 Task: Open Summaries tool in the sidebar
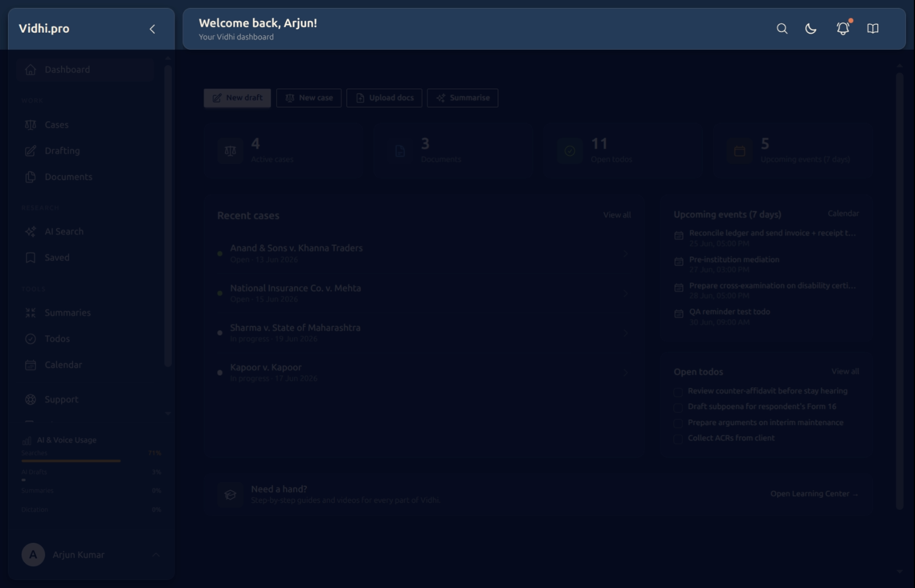85,313
